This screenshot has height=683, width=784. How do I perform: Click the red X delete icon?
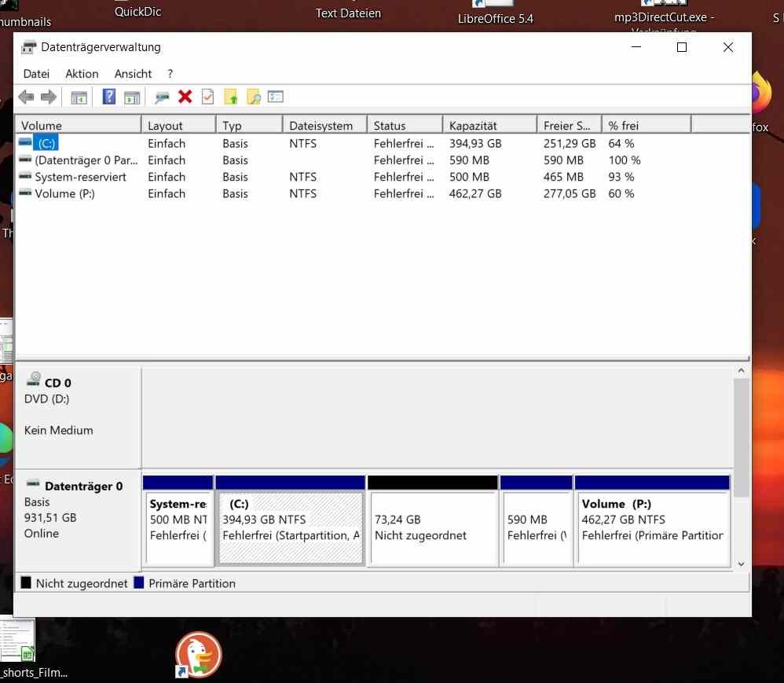point(185,97)
